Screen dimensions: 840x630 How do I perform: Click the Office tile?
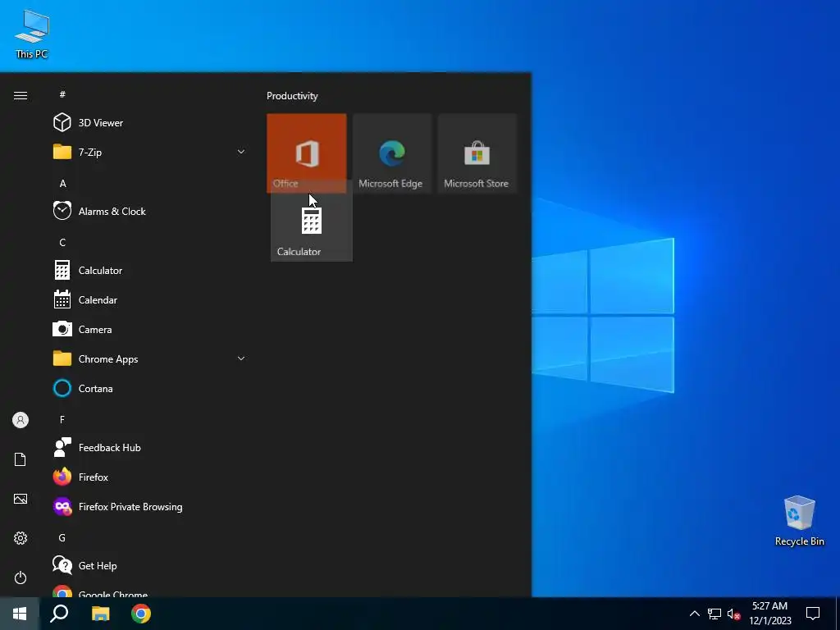(307, 153)
